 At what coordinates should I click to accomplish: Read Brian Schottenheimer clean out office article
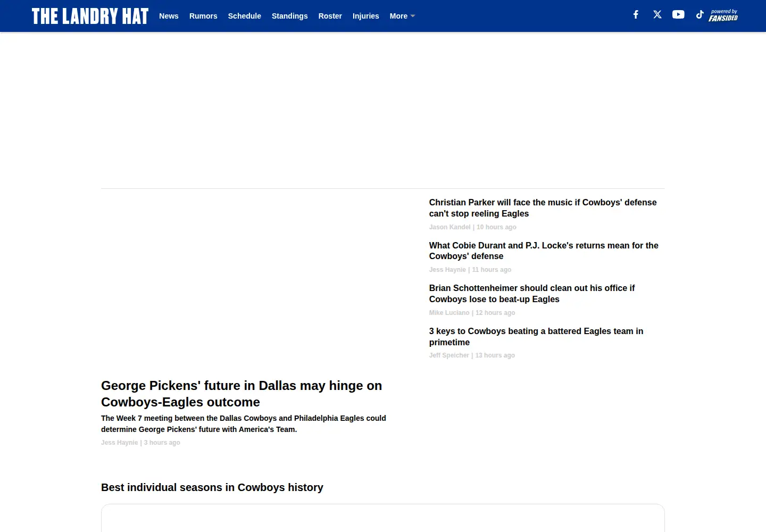tap(532, 294)
